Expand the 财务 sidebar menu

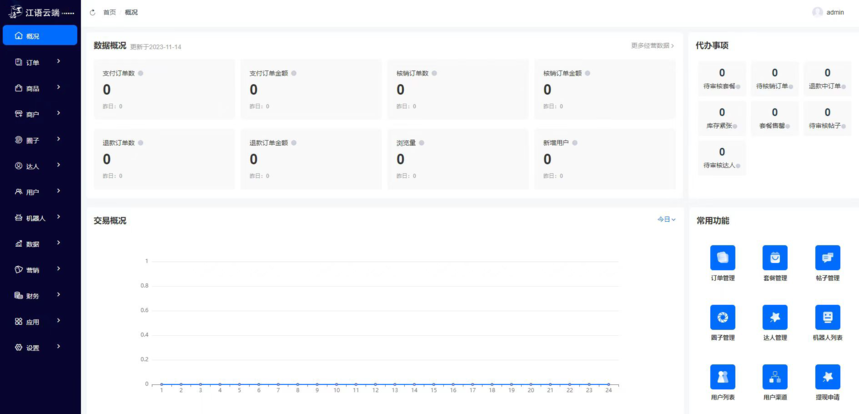(x=40, y=296)
